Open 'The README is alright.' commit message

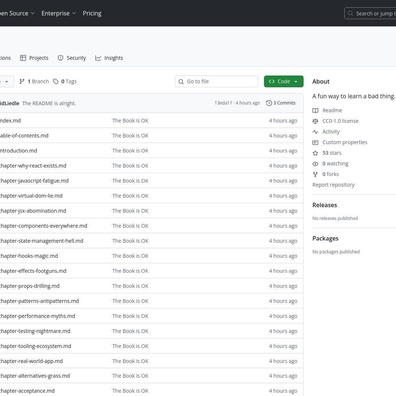click(49, 103)
